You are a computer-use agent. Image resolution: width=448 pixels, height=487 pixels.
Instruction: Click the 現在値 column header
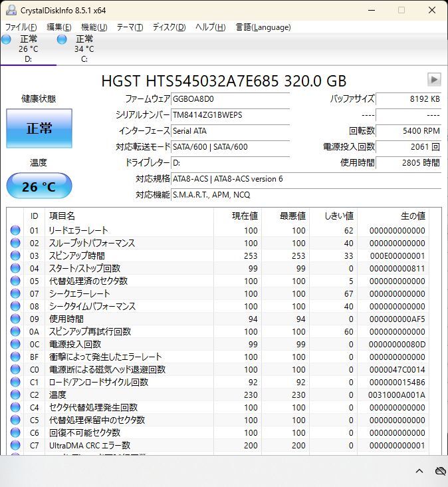tap(237, 216)
